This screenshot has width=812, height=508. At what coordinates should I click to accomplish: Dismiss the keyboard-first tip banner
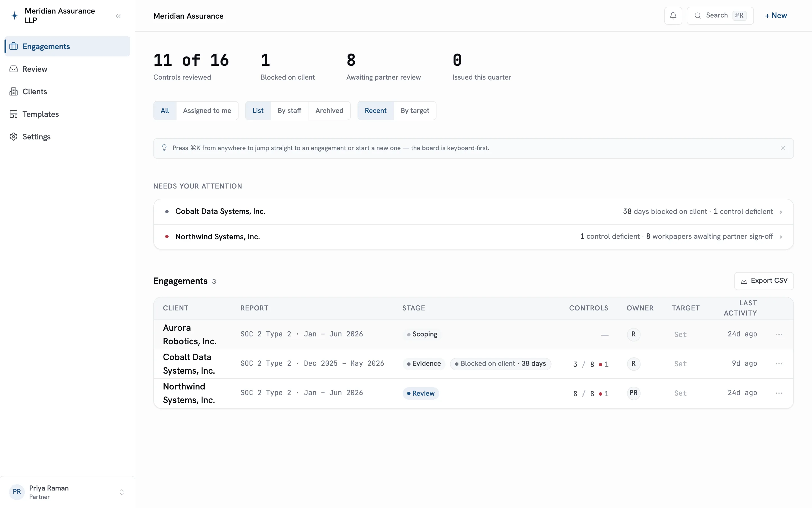click(783, 148)
